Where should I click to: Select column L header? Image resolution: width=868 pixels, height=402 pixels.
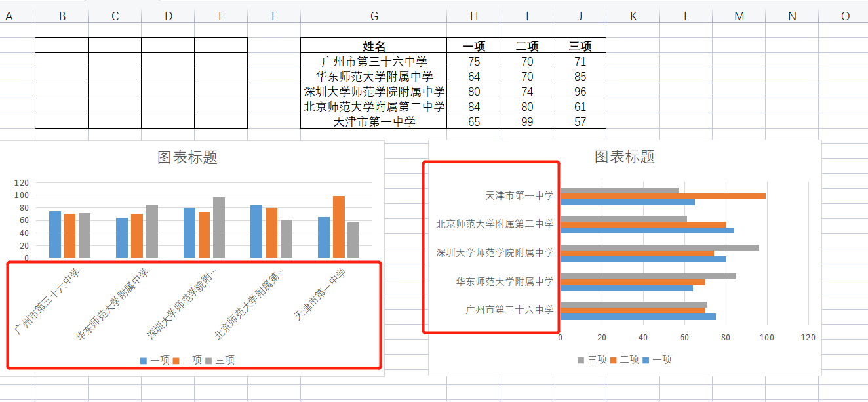pos(686,16)
